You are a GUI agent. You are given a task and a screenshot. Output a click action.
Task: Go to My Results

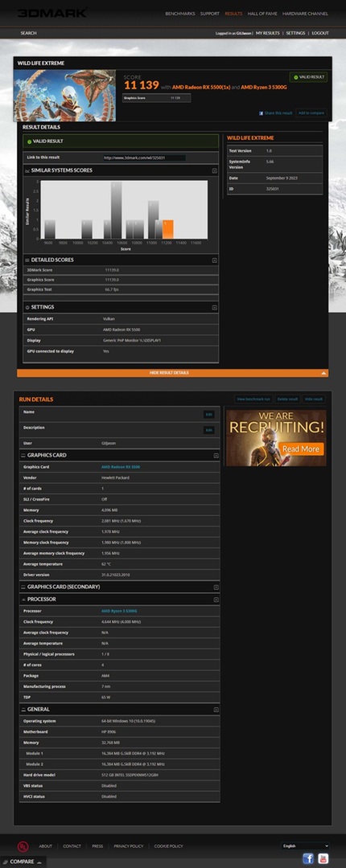(268, 33)
